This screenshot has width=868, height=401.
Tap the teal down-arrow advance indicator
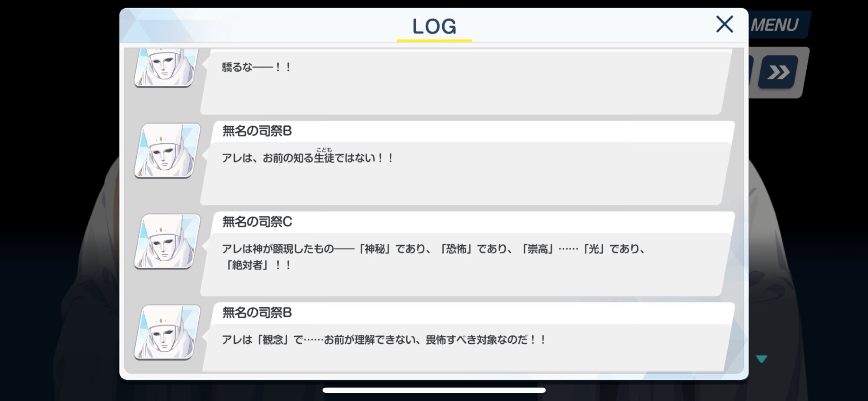tap(761, 359)
